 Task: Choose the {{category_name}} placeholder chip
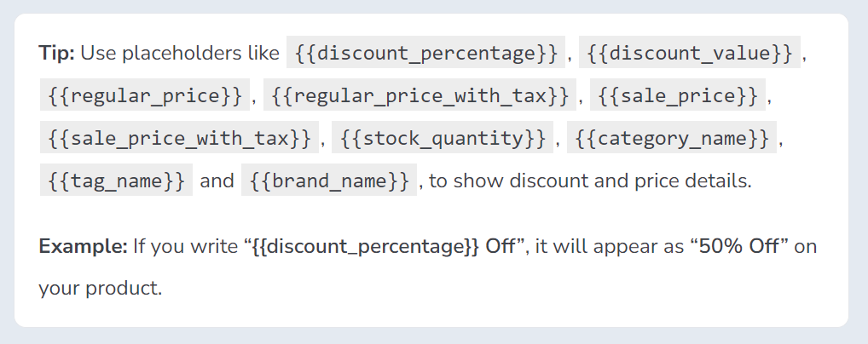(670, 138)
